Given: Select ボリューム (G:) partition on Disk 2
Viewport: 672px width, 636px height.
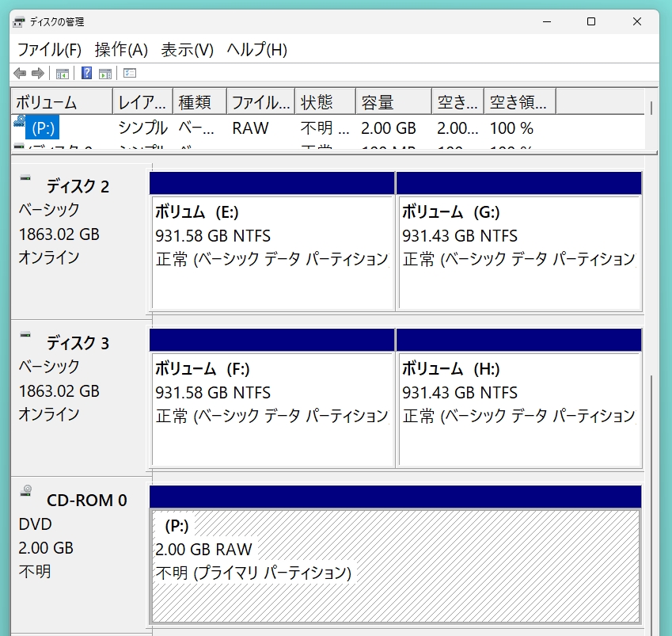Looking at the screenshot, I should coord(519,241).
